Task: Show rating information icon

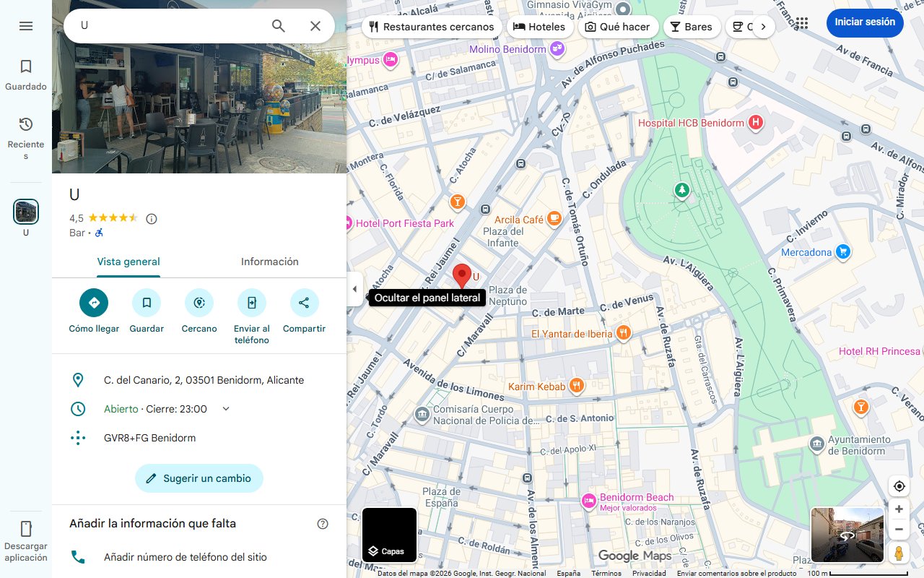Action: pyautogui.click(x=152, y=219)
